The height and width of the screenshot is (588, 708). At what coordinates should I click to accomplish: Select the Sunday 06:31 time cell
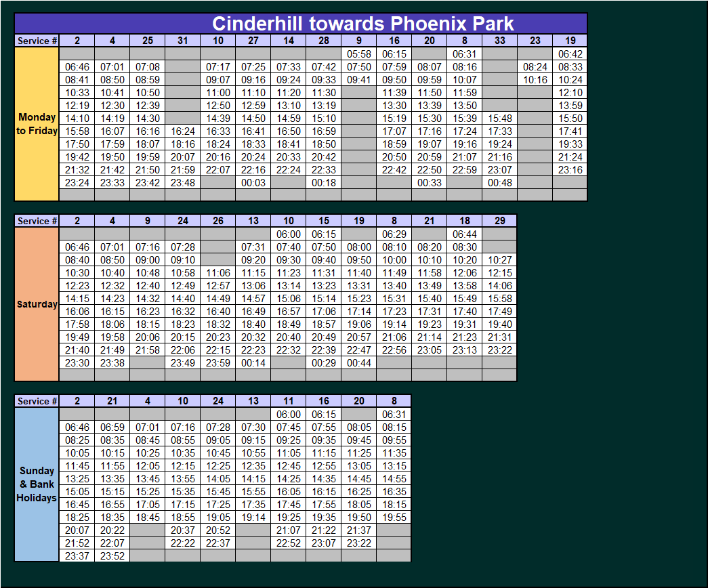coord(394,414)
